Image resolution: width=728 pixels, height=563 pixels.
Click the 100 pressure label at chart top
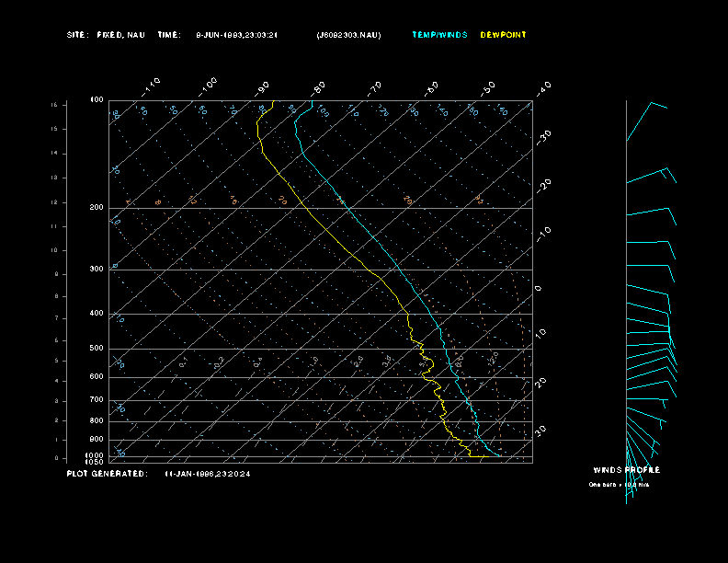(x=97, y=100)
